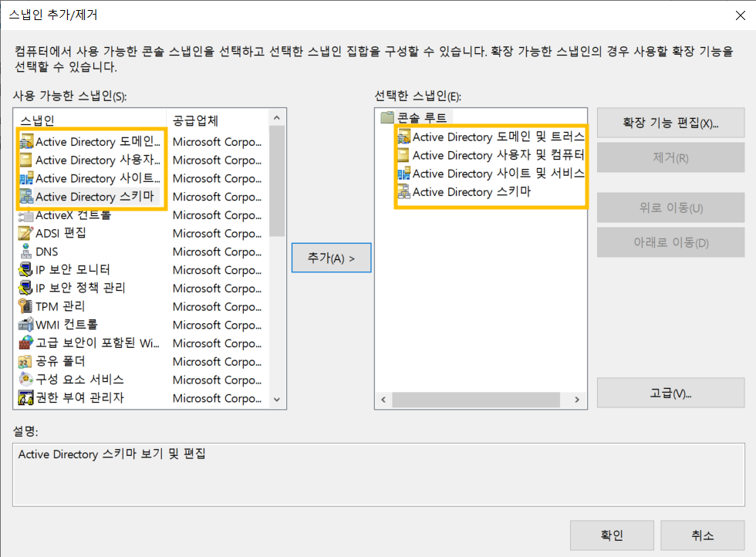756x557 pixels.
Task: Click the IP 보안 모니터 icon
Action: click(x=26, y=270)
